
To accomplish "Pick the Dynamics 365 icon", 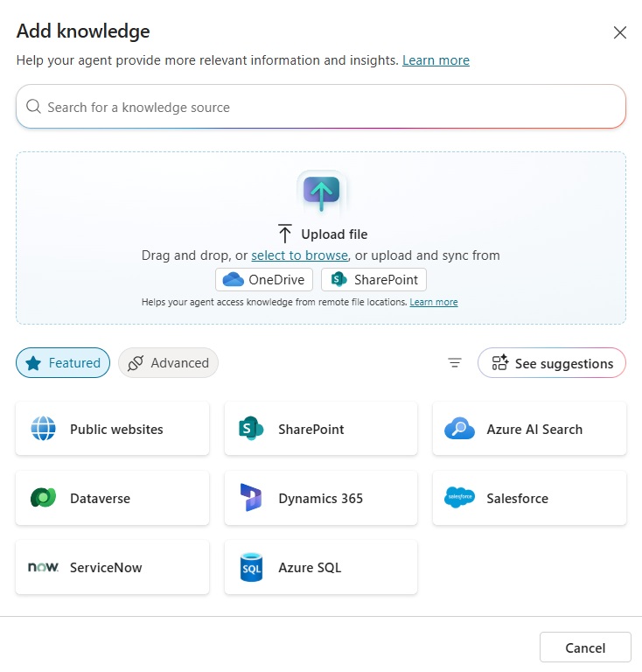I will point(251,498).
